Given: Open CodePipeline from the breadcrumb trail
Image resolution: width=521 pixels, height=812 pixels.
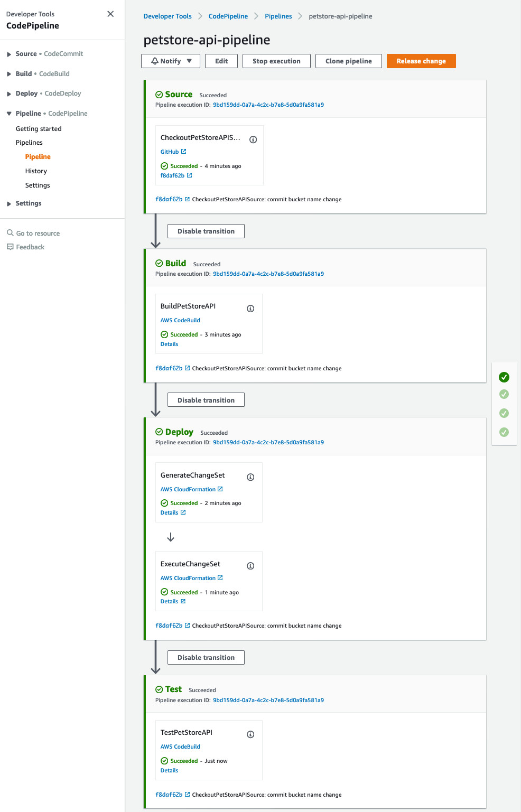Looking at the screenshot, I should pos(228,16).
